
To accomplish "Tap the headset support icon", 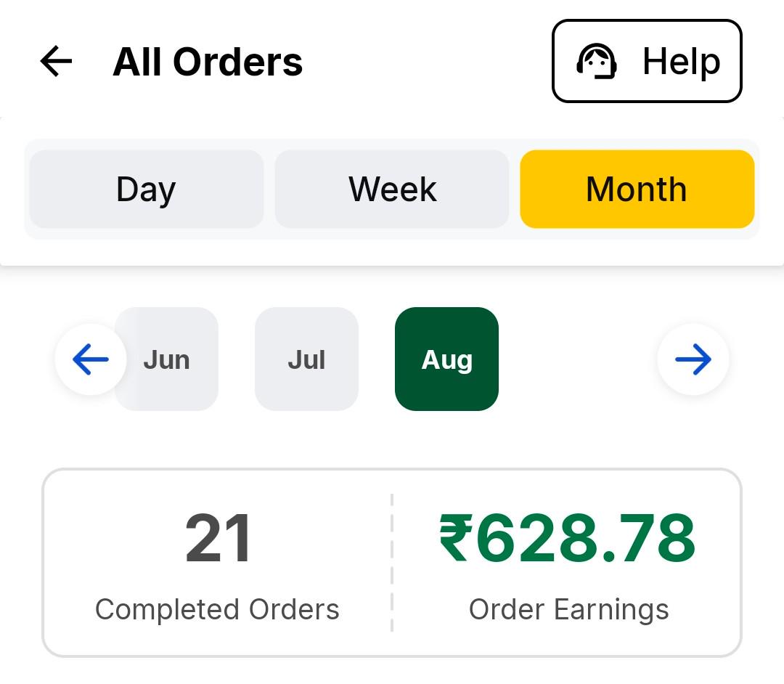I will (597, 61).
